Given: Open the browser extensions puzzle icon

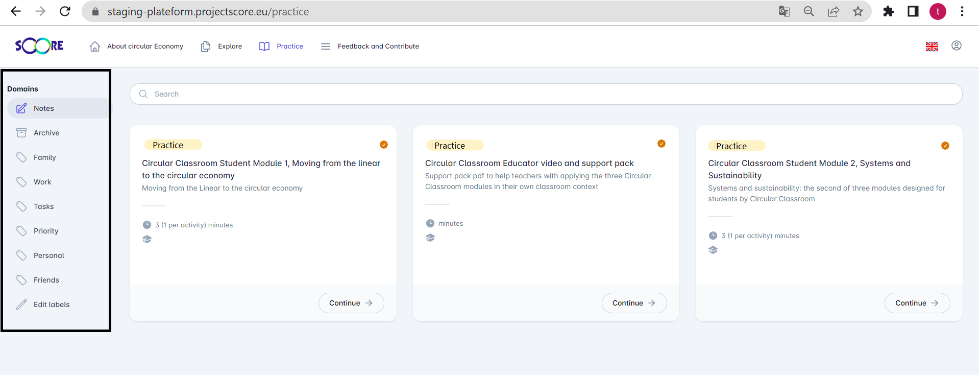Looking at the screenshot, I should click(888, 11).
